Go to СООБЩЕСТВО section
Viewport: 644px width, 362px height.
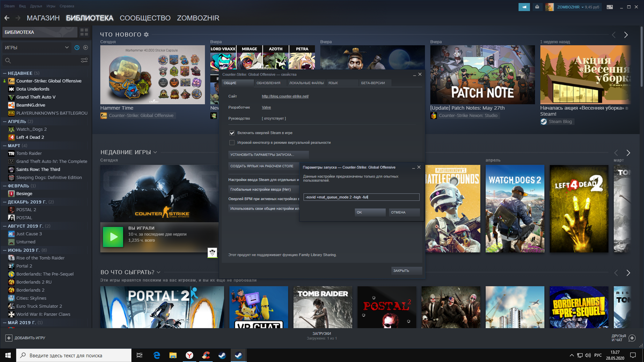coord(145,18)
